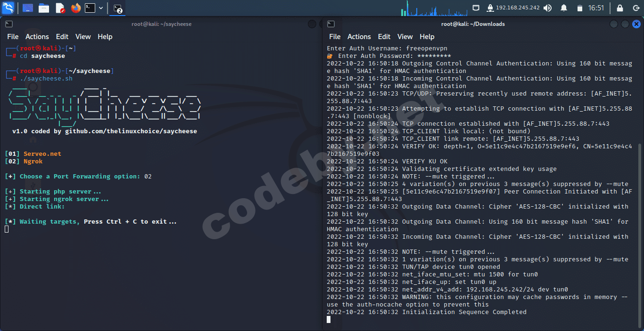Click the 'cd saycheese' command text

point(42,56)
